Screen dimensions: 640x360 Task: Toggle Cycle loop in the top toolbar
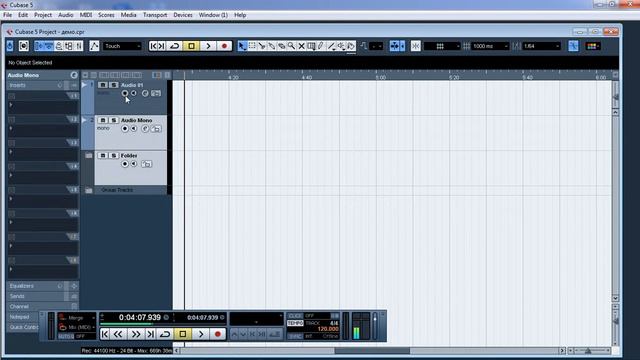tap(175, 46)
